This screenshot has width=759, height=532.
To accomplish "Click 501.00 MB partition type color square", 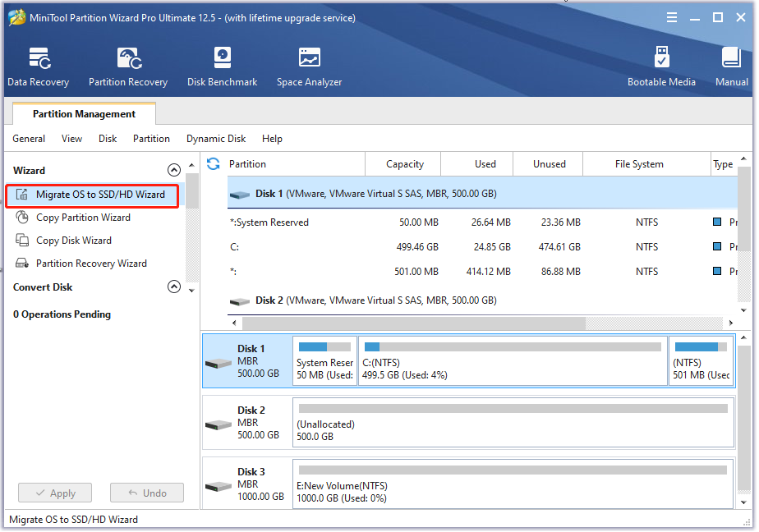I will click(x=717, y=271).
